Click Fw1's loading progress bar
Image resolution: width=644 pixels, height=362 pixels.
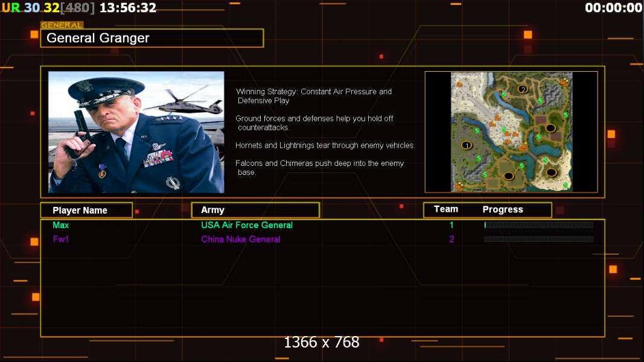[x=538, y=239]
